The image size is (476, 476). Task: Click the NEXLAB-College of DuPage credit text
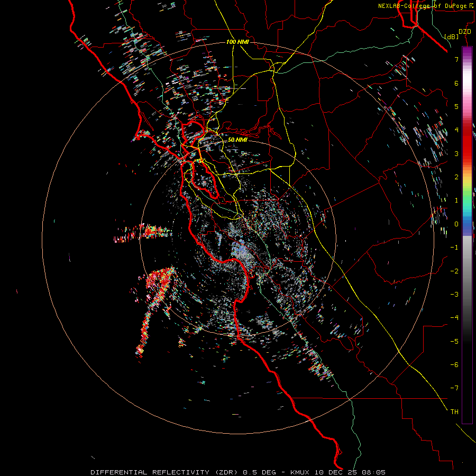tap(426, 6)
